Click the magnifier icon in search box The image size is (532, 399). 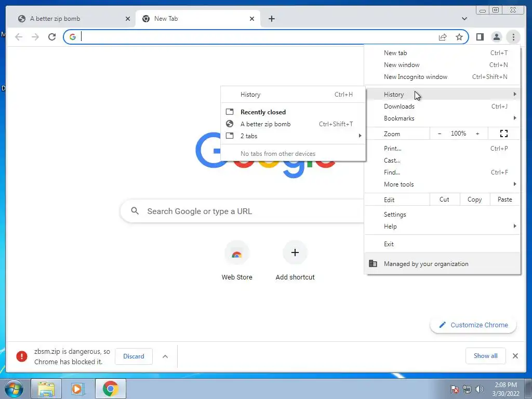[x=135, y=211]
